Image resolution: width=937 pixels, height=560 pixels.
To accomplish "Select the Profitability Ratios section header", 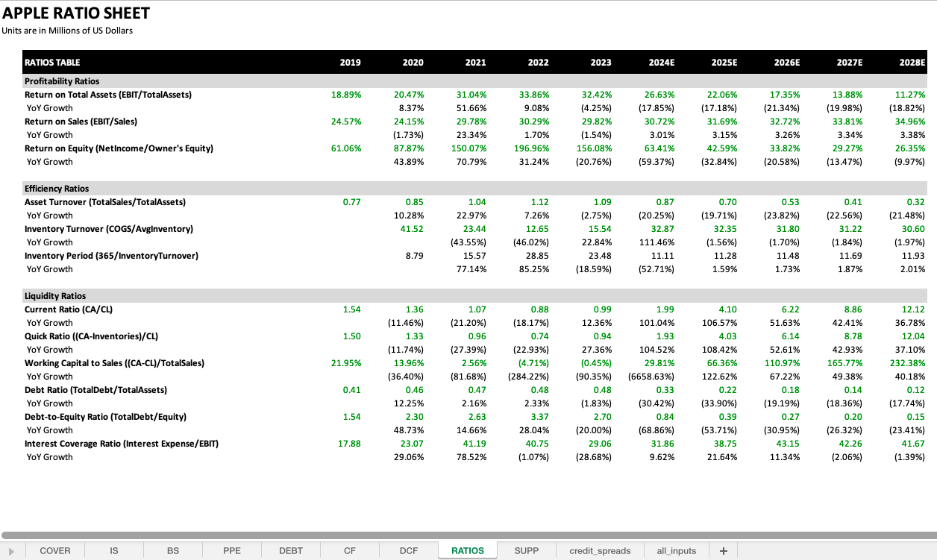I will (62, 81).
